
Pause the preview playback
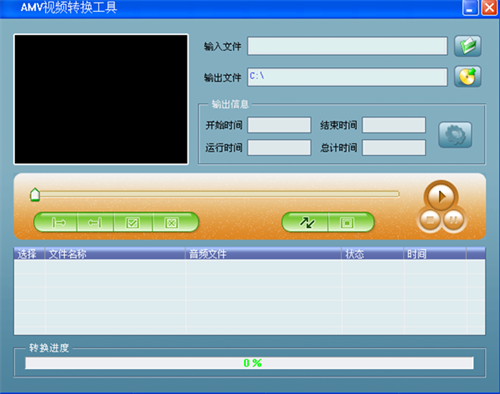click(453, 220)
